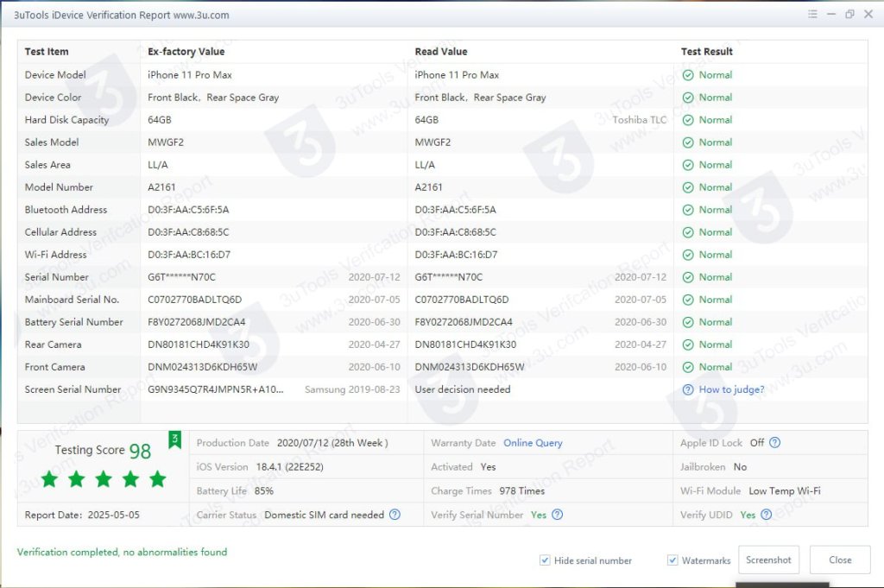Image resolution: width=884 pixels, height=588 pixels.
Task: Click the first green rating star
Action: pyautogui.click(x=49, y=479)
